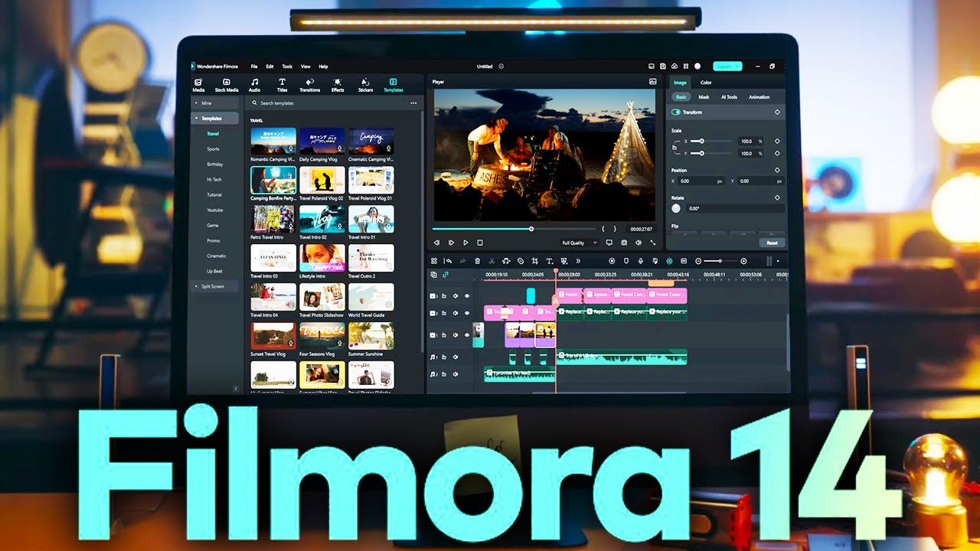Click the marker shield icon in timeline toolbar
Viewport: 980px width, 551px height.
pyautogui.click(x=626, y=261)
